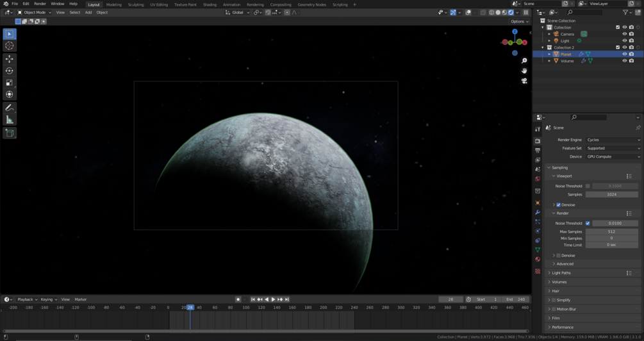Uncheck the Viewport Denoise checkbox
This screenshot has height=341, width=644.
tap(559, 204)
